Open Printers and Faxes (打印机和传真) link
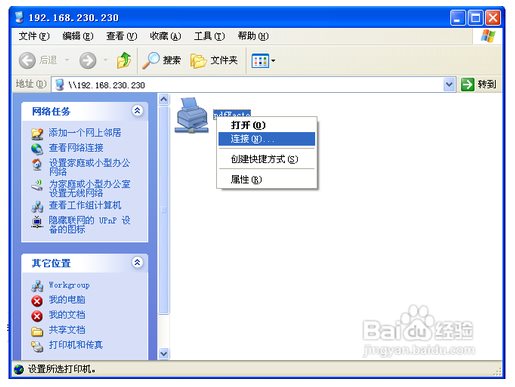Image resolution: width=515 pixels, height=387 pixels. point(76,345)
